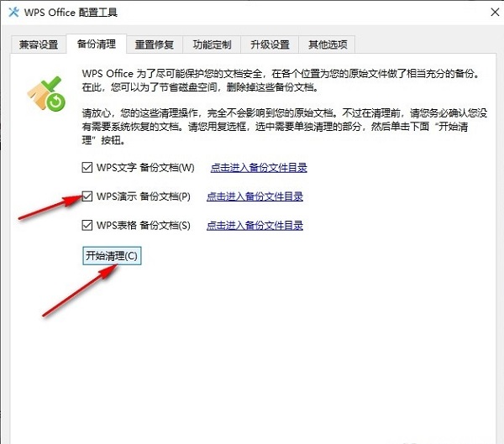Uncheck the WPS演示 备份文档(P) checkbox

88,196
